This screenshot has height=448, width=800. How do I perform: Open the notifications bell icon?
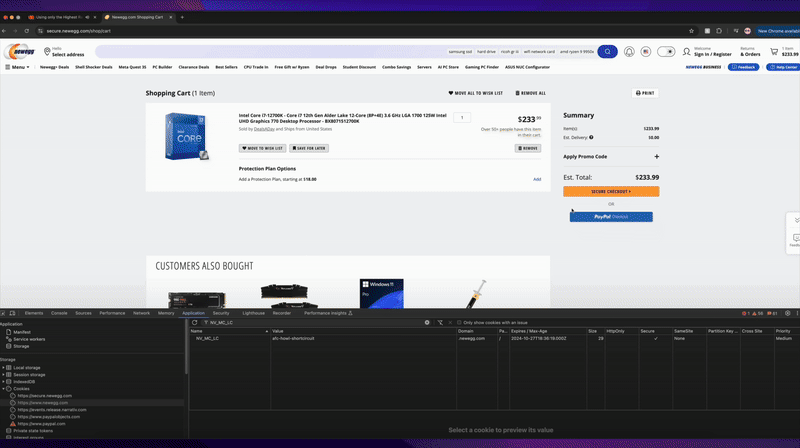pyautogui.click(x=629, y=51)
